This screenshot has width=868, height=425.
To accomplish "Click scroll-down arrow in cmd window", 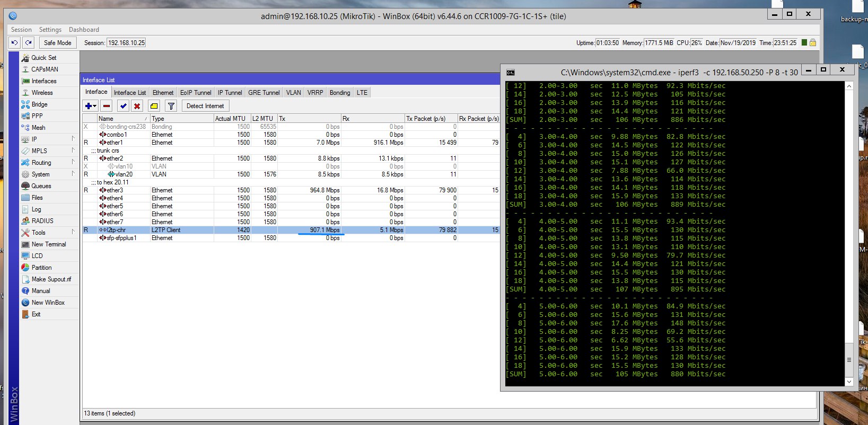I will [849, 382].
